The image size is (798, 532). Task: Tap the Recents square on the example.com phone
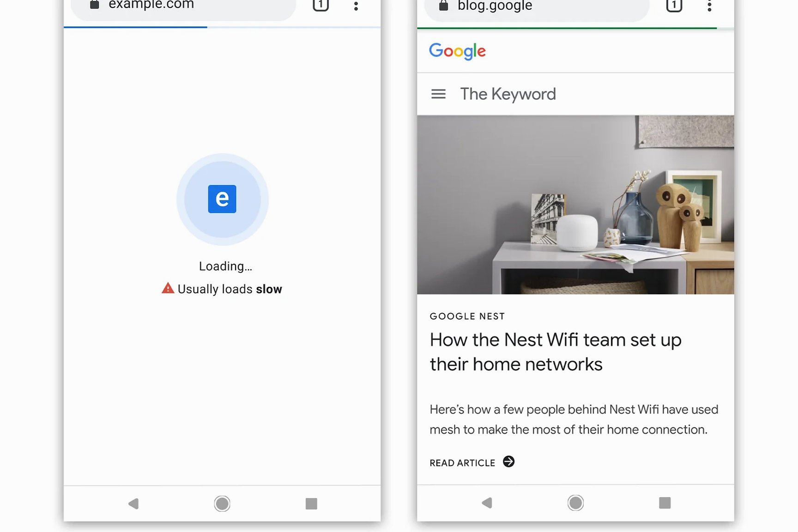pos(311,503)
